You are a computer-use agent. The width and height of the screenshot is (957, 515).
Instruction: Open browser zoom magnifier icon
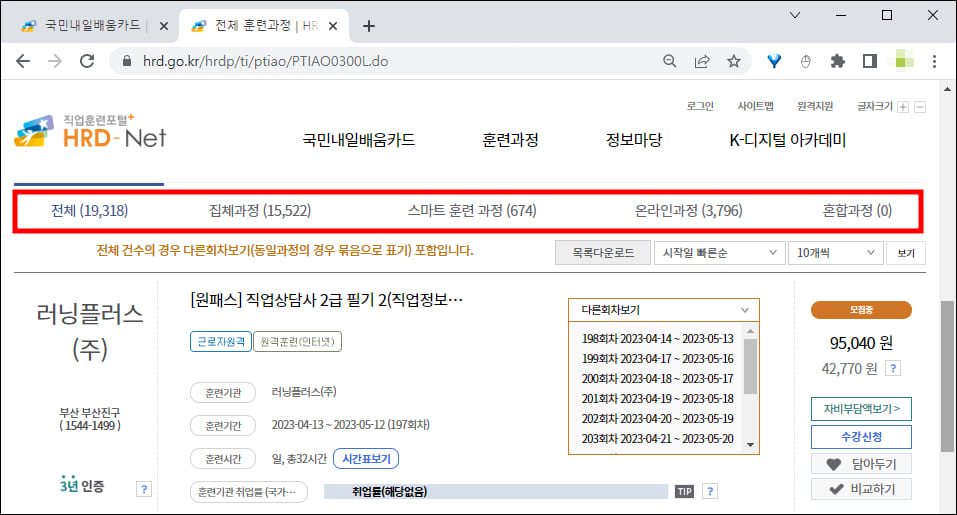point(670,61)
